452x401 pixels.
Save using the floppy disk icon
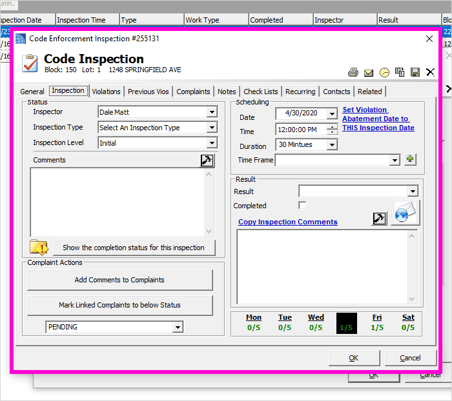coord(415,72)
